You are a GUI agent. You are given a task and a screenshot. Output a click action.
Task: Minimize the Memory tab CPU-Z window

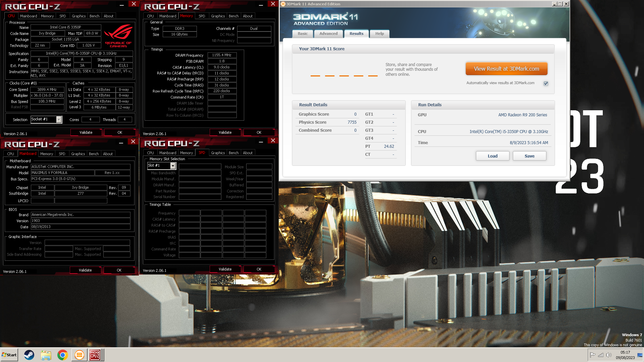coord(261,5)
